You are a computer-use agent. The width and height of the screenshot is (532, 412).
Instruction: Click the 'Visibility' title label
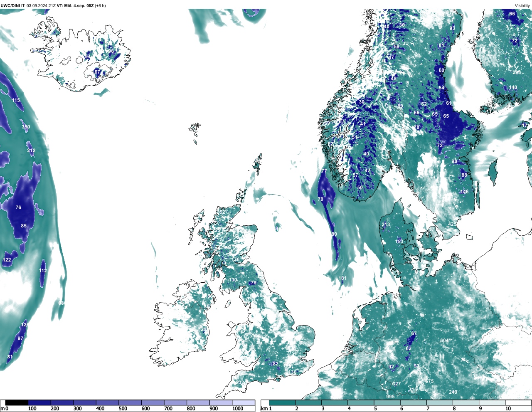(522, 6)
